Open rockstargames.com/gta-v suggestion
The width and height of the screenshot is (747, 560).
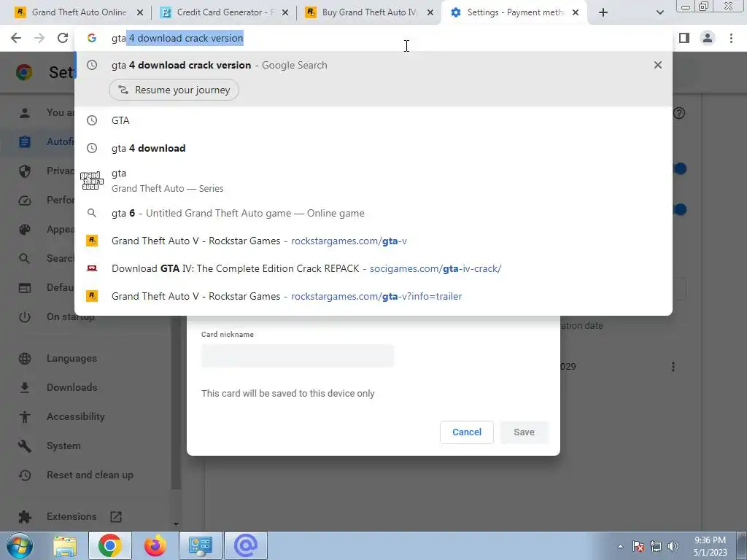click(x=373, y=241)
